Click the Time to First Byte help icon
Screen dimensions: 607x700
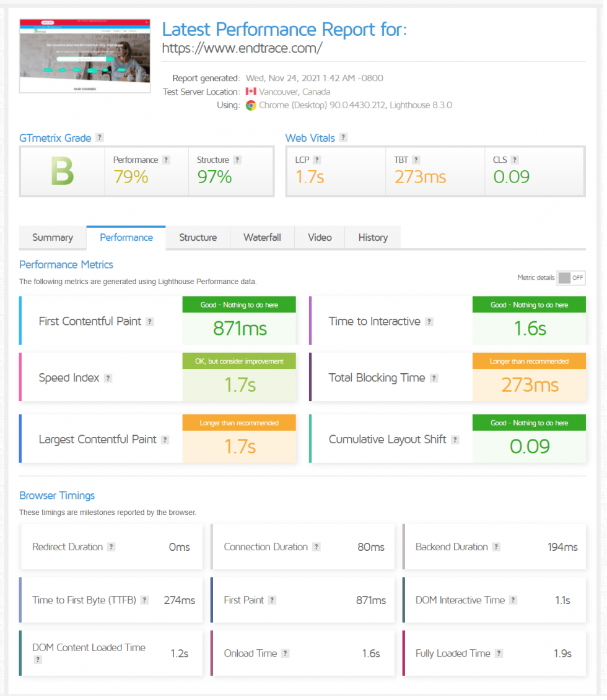[144, 600]
